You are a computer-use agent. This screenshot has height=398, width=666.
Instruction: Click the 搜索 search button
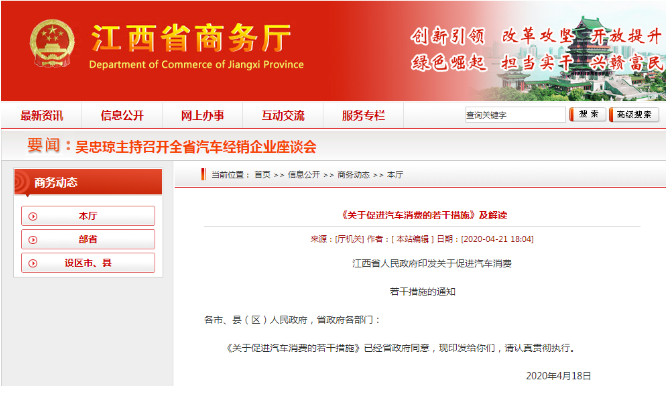587,114
